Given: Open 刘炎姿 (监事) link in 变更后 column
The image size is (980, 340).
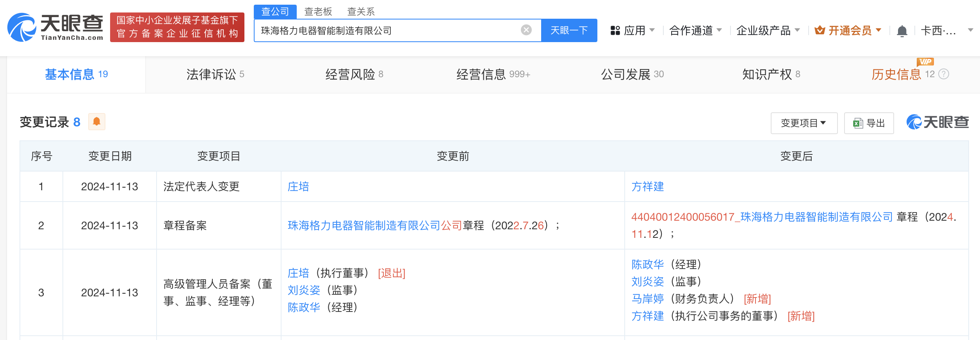Looking at the screenshot, I should pyautogui.click(x=648, y=282).
